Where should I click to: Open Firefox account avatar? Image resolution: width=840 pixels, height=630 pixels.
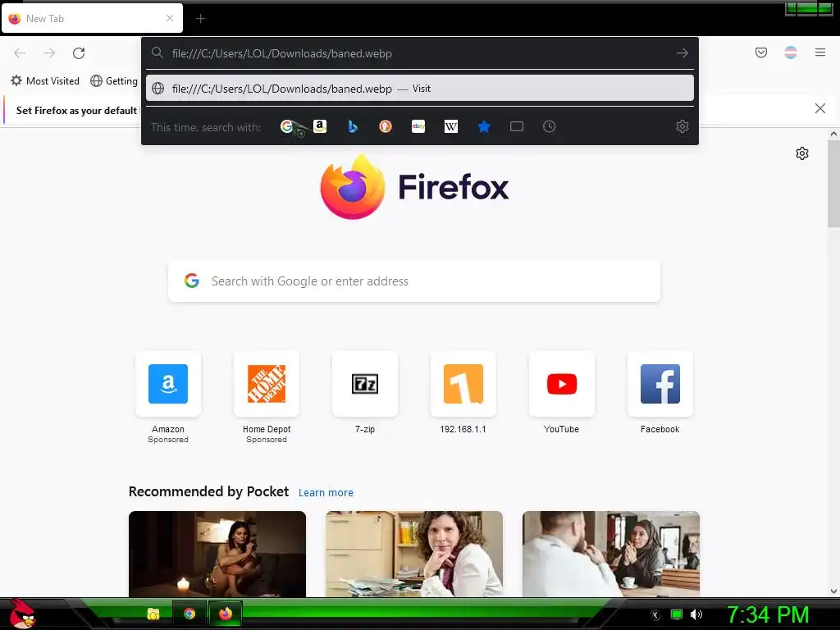[791, 52]
